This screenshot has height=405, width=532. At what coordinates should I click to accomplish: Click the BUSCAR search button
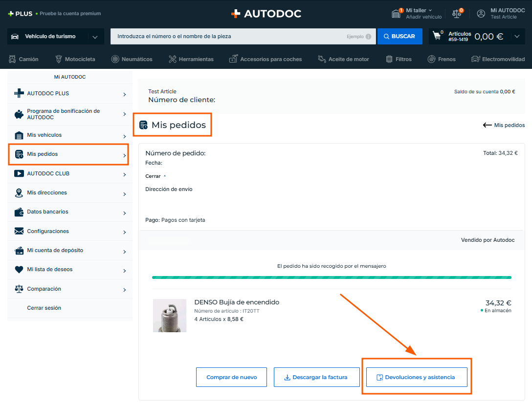399,36
